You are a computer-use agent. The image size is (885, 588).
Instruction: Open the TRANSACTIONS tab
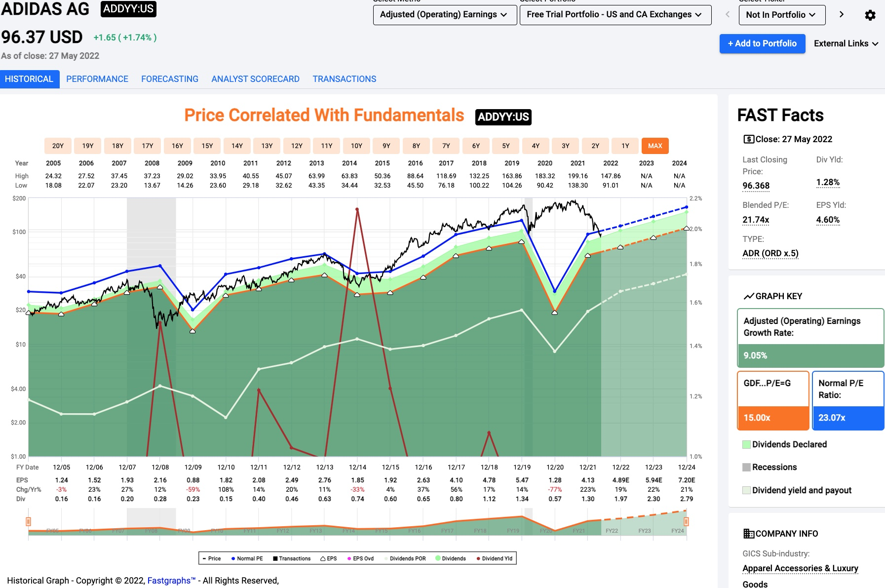click(x=345, y=79)
